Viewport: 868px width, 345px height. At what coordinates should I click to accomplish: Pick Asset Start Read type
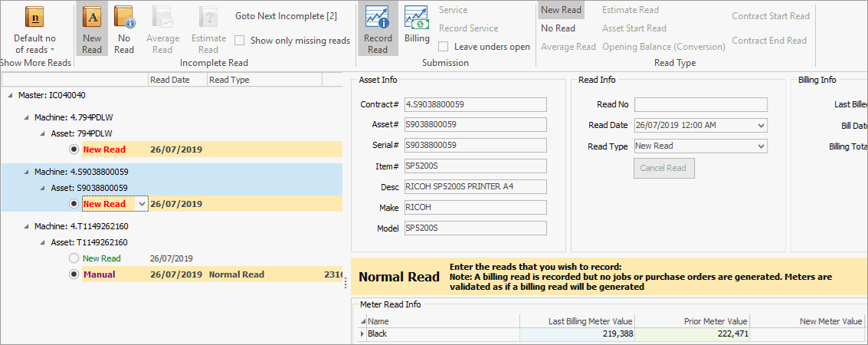click(634, 28)
